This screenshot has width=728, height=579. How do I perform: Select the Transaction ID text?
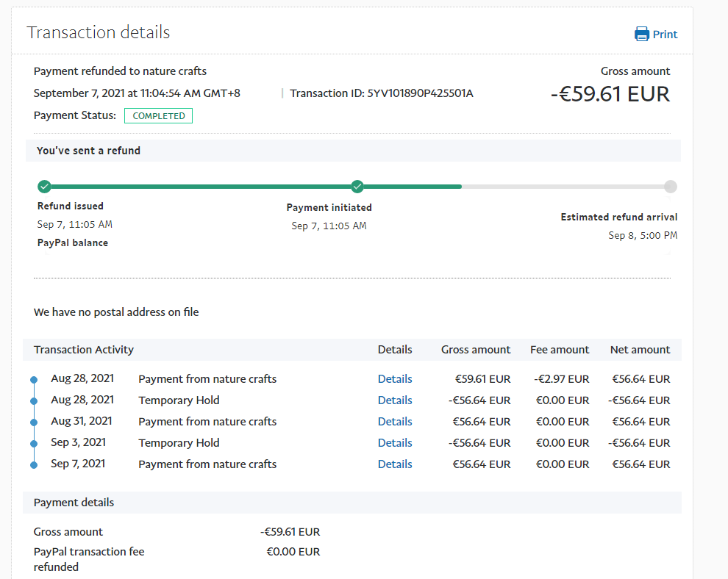tap(382, 93)
